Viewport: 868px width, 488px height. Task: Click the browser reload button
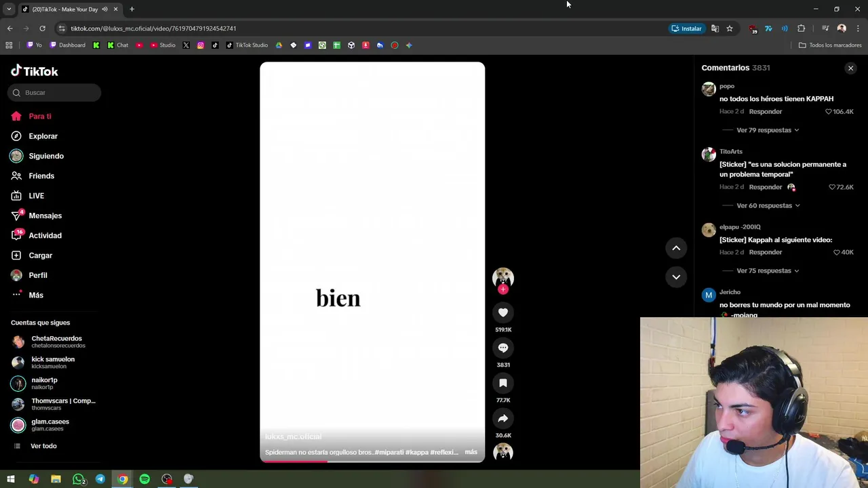point(42,28)
